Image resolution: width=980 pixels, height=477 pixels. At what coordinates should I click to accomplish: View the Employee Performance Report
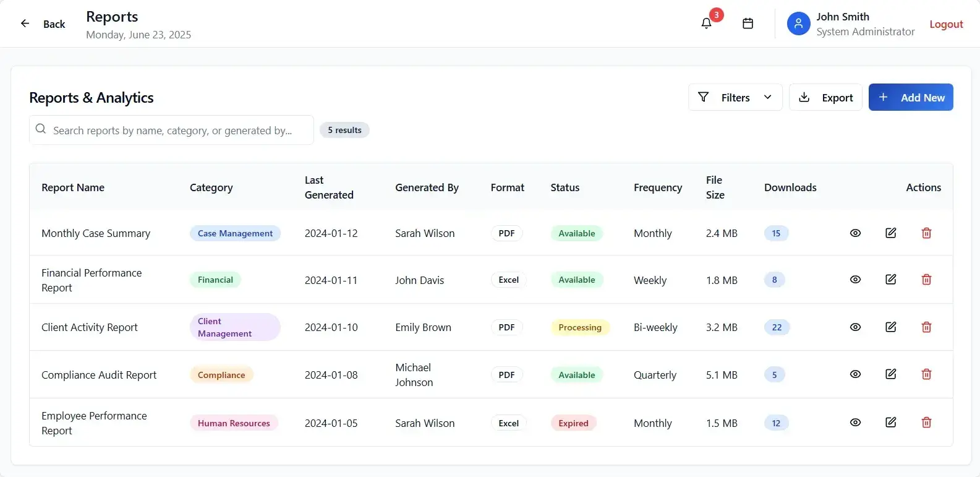pyautogui.click(x=855, y=423)
